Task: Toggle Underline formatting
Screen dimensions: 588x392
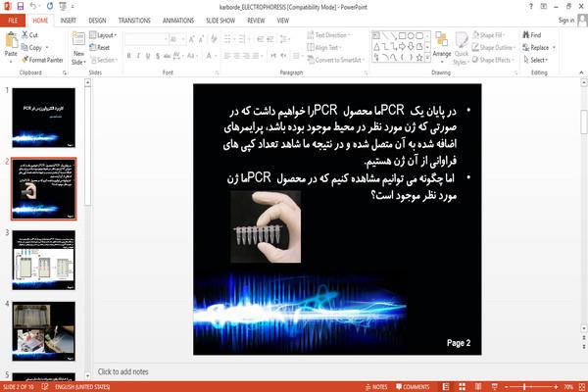Action: click(x=148, y=56)
